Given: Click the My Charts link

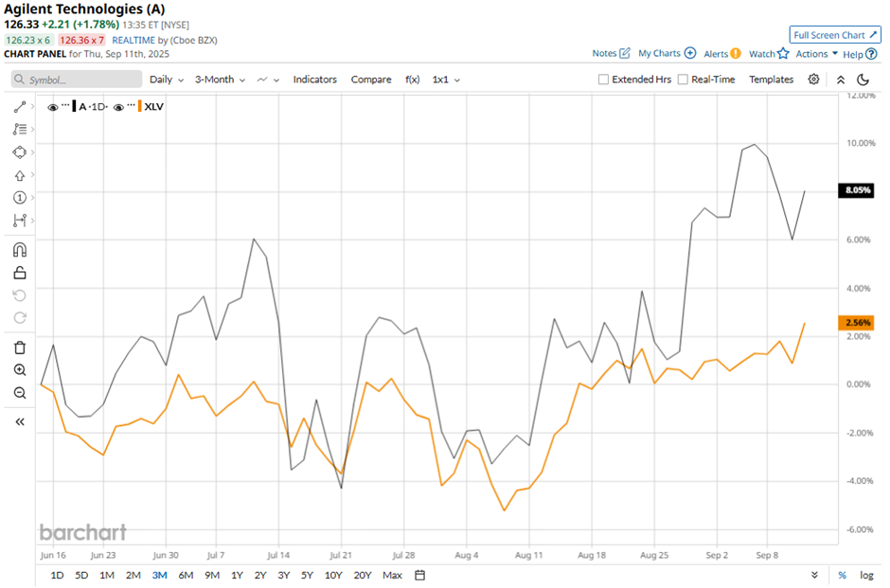Looking at the screenshot, I should tap(659, 53).
